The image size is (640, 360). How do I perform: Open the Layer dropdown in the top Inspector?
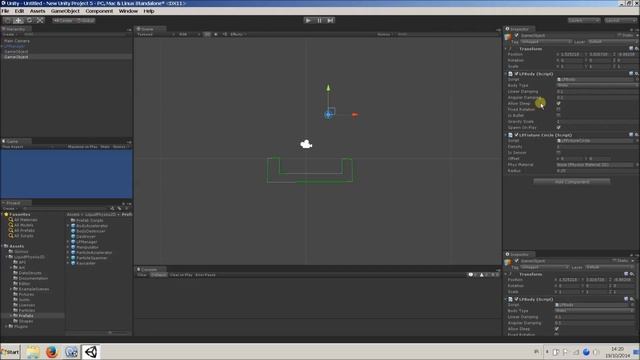tap(612, 42)
